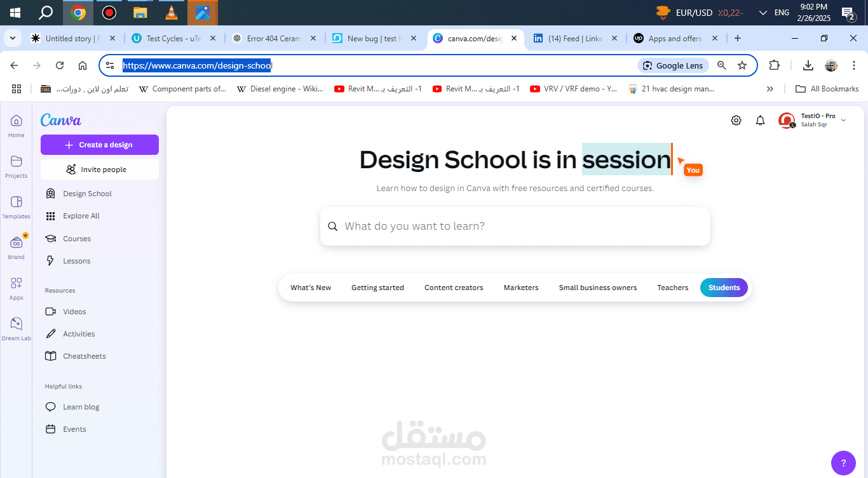Switch to the Test Cycles - uTest tab
This screenshot has height=478, width=868.
point(174,38)
